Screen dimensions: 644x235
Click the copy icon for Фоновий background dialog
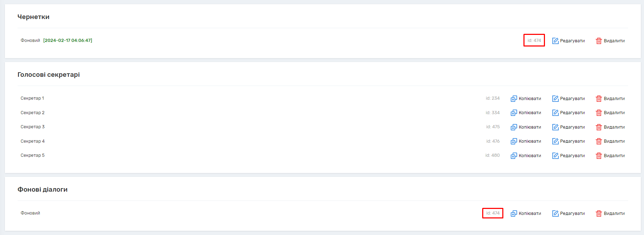[x=514, y=214]
